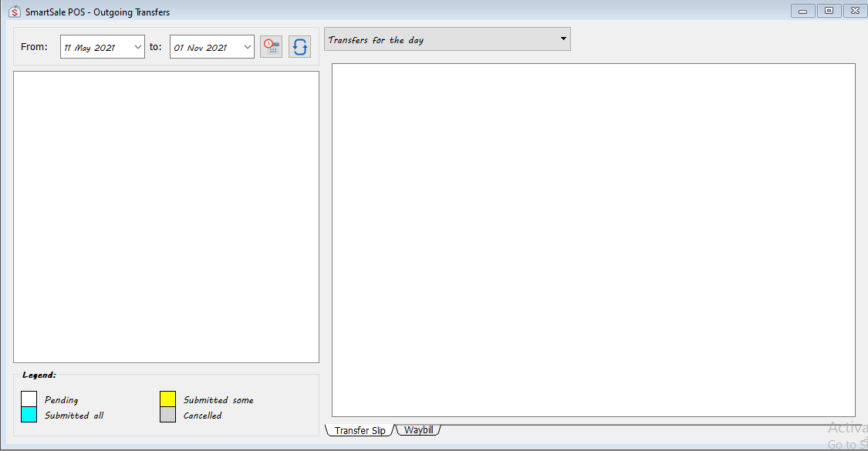Click inside the transfer slip preview area
868x451 pixels.
pos(593,240)
